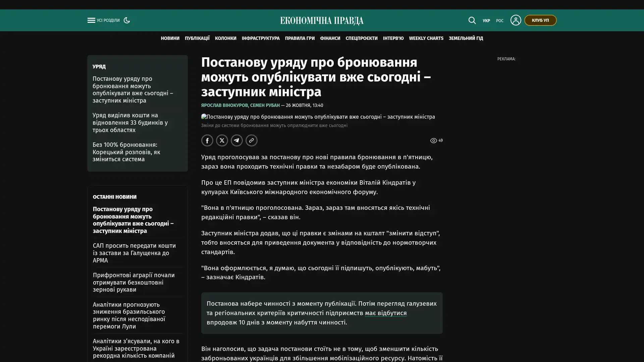Viewport: 644px width, 362px height.
Task: Open the bolded latest-news item about бронювання
Action: pos(133,220)
